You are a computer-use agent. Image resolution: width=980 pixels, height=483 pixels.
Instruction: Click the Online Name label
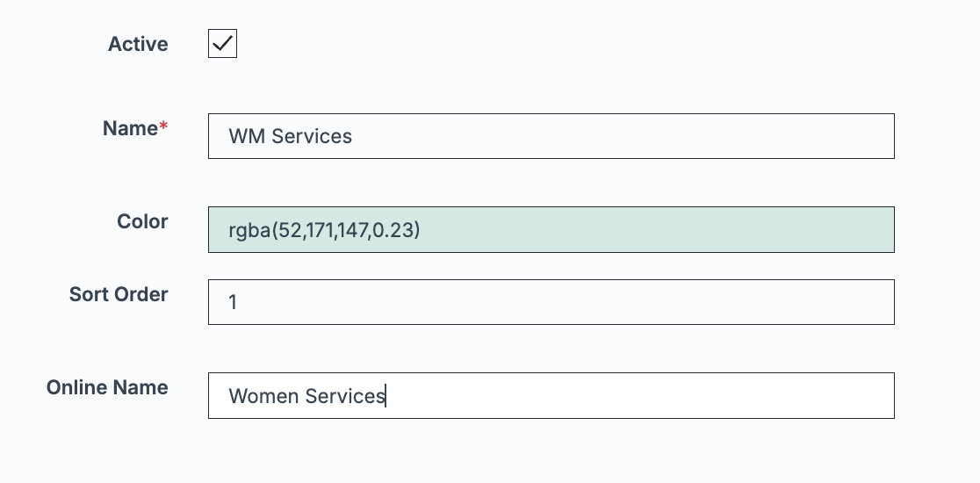[x=107, y=387]
